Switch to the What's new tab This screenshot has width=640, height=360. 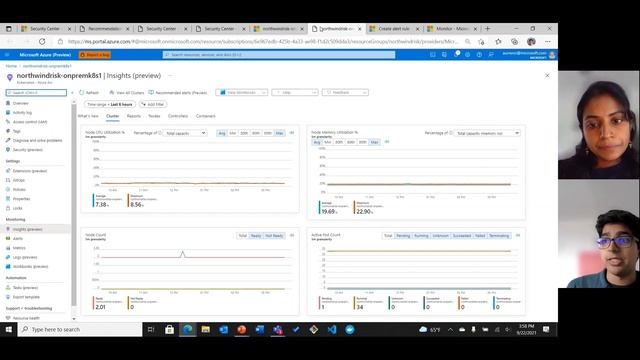pyautogui.click(x=88, y=116)
